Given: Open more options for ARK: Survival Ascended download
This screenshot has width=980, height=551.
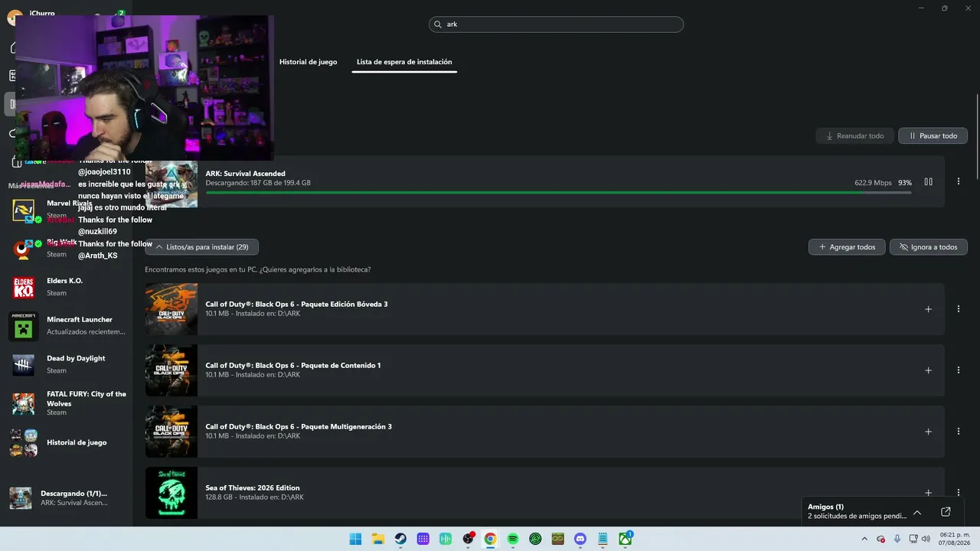Looking at the screenshot, I should [x=959, y=182].
